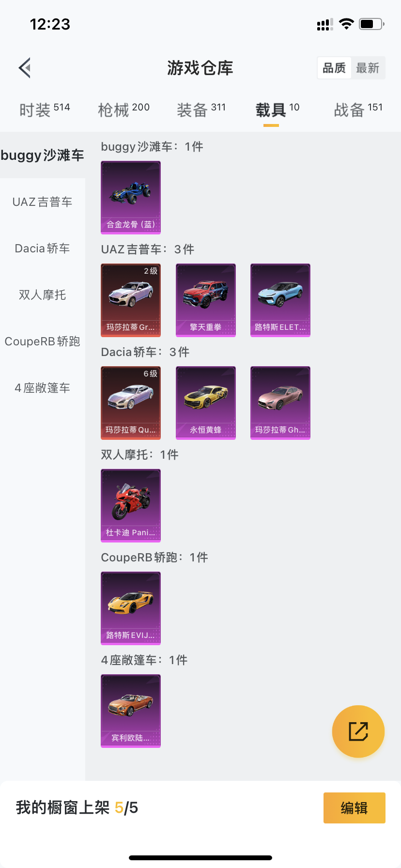This screenshot has height=868, width=401.
Task: Select CoupeRB轿跑 category in the sidebar
Action: (x=43, y=341)
